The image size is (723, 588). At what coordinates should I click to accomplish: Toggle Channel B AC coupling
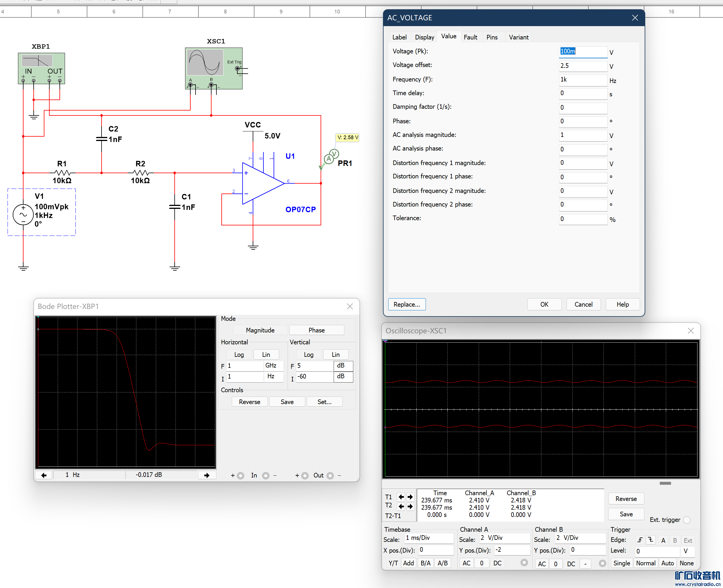pos(542,564)
